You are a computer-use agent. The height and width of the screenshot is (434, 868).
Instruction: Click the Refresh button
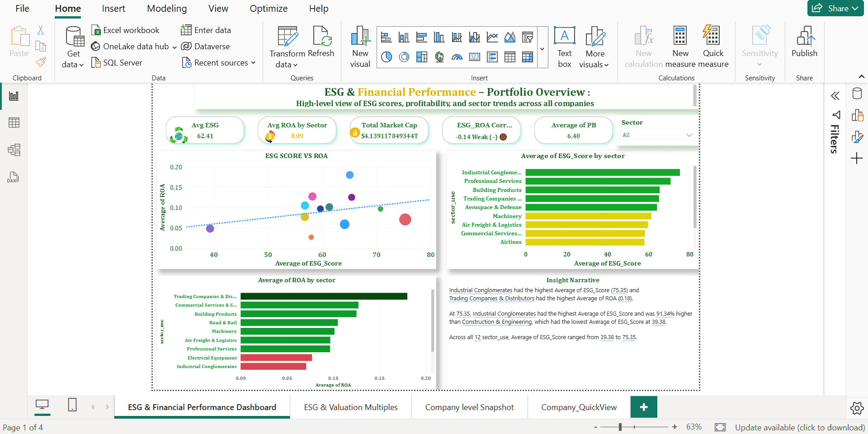[x=321, y=42]
